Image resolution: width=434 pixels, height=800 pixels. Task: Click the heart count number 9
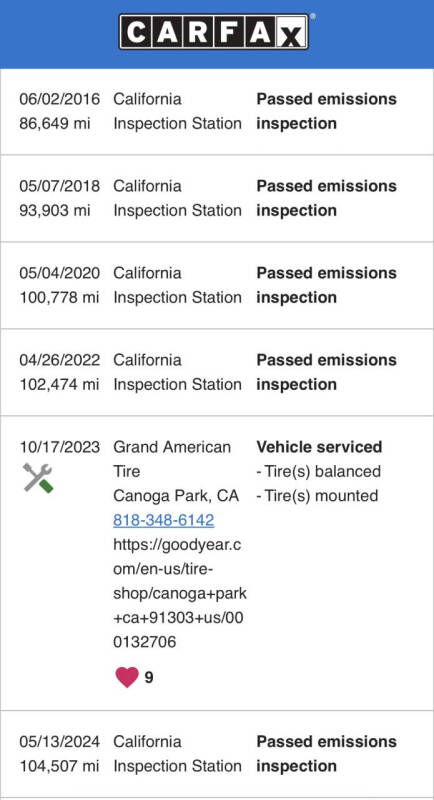coord(149,678)
